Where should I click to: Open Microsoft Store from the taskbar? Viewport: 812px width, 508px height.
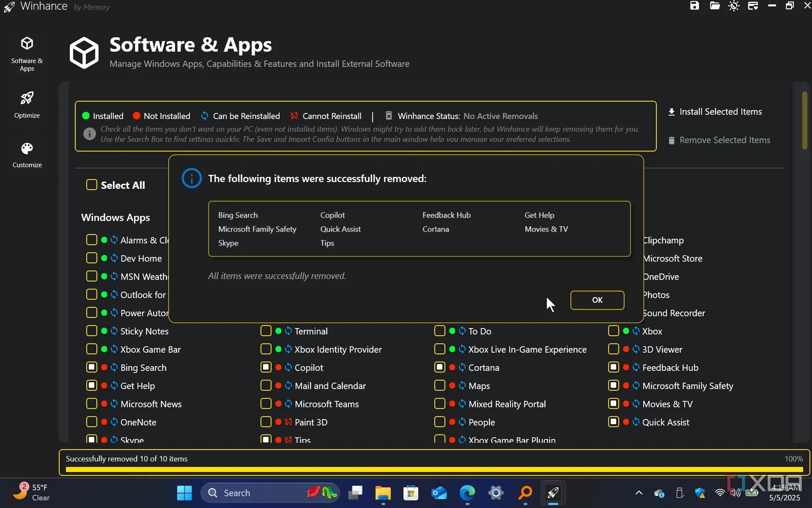(x=411, y=493)
